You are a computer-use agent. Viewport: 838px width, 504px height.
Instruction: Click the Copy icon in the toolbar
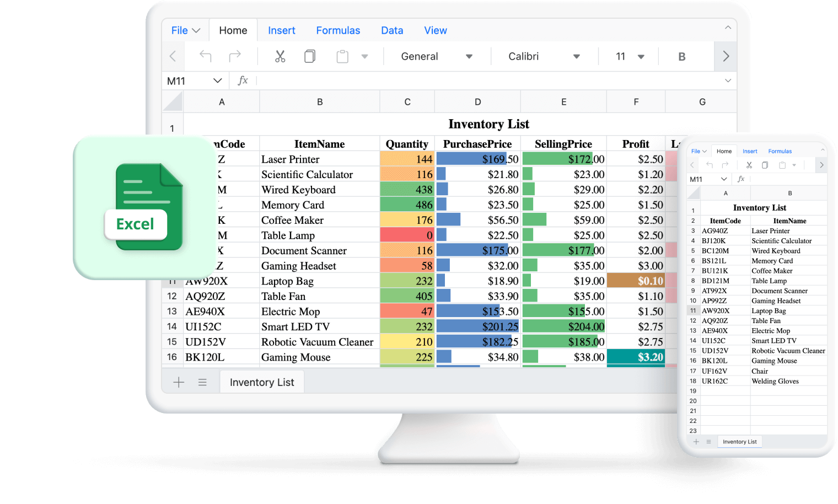[x=309, y=56]
